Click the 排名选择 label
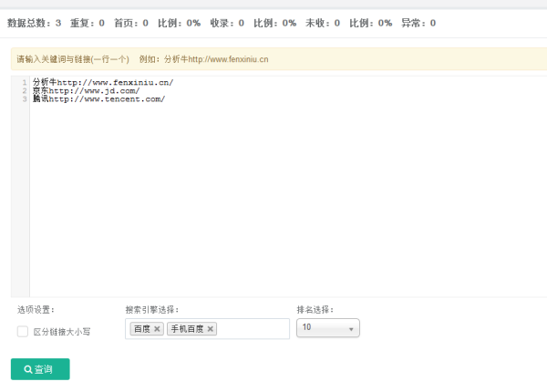 [315, 310]
